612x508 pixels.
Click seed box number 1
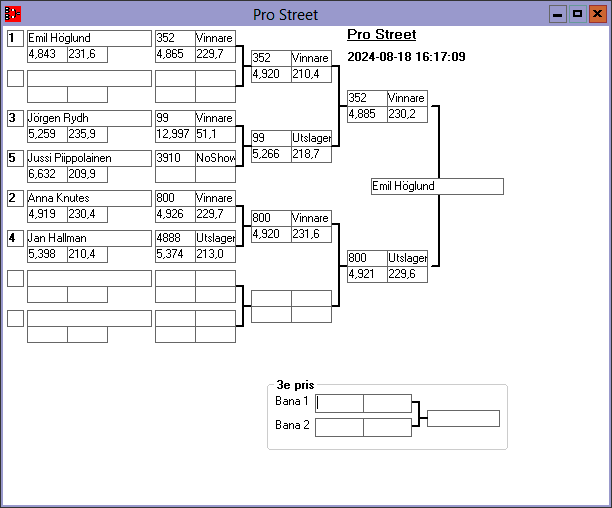(x=15, y=38)
